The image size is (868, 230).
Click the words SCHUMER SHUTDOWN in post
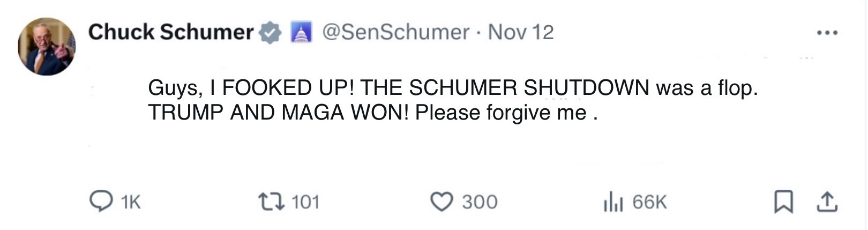pos(529,88)
